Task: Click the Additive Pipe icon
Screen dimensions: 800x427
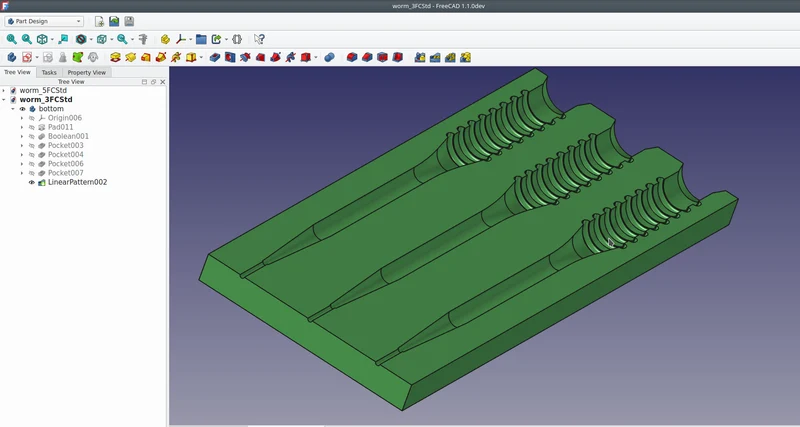Action: [161, 57]
